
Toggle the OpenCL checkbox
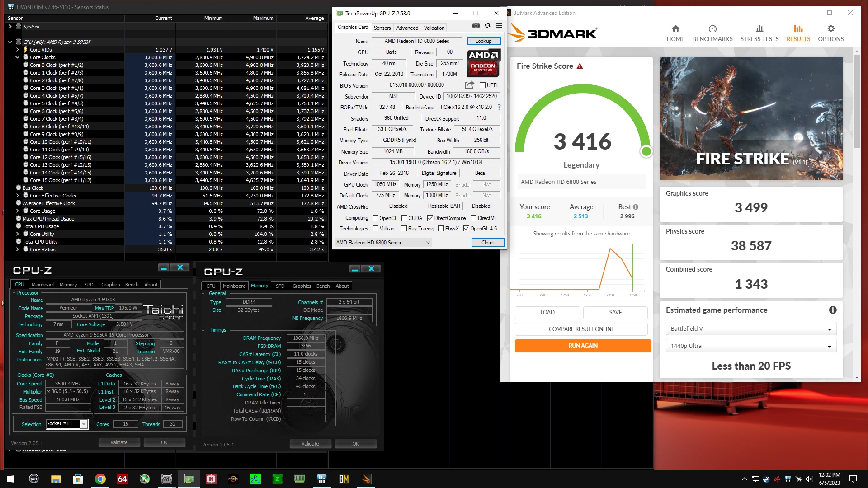tap(375, 218)
